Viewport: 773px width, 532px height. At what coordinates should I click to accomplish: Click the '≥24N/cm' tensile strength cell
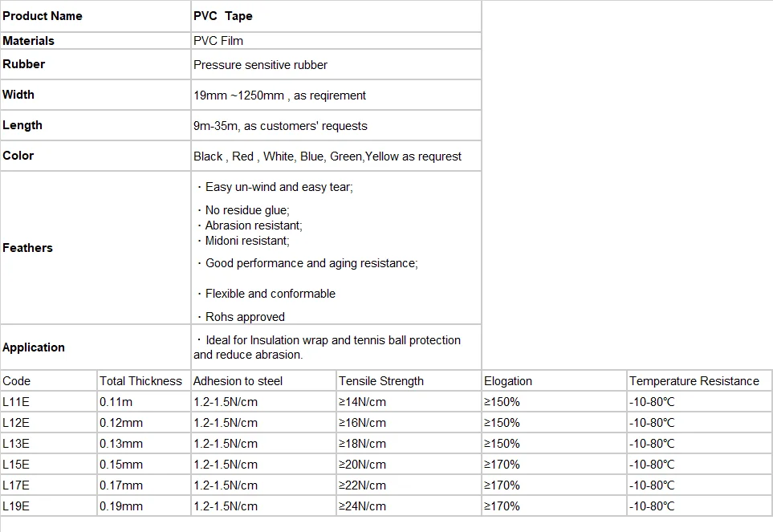[362, 506]
